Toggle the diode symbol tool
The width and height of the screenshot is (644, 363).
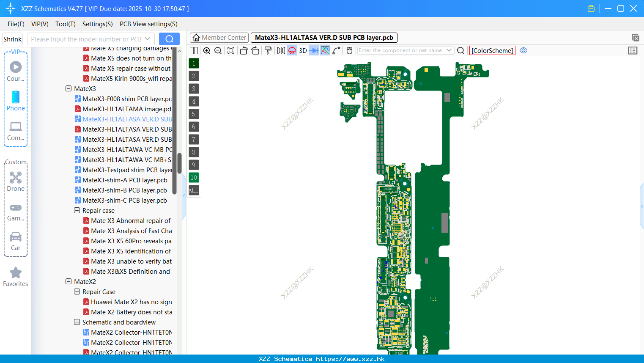[314, 50]
